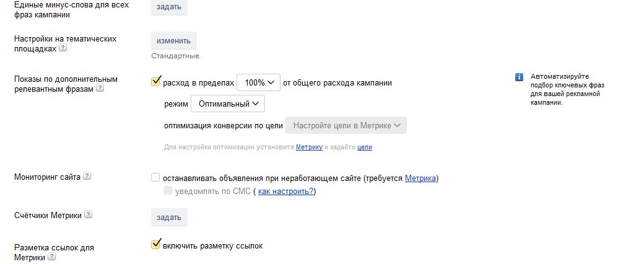This screenshot has width=644, height=264.
Task: Disable включить разметку ссылок checkbox
Action: 156,245
